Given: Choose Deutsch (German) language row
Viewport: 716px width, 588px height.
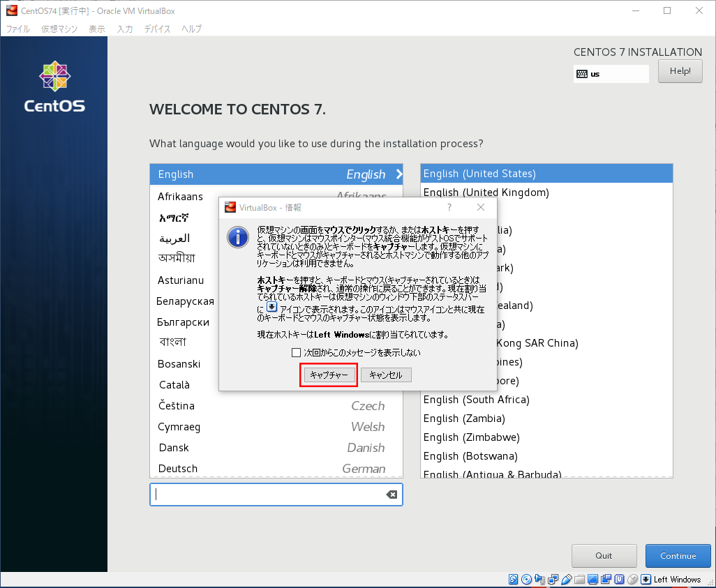Looking at the screenshot, I should pos(276,469).
